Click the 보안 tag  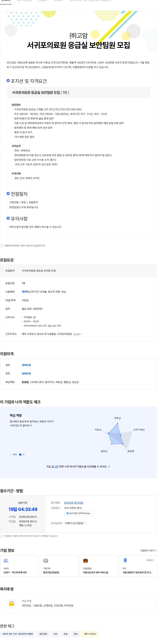pyautogui.click(x=55, y=634)
